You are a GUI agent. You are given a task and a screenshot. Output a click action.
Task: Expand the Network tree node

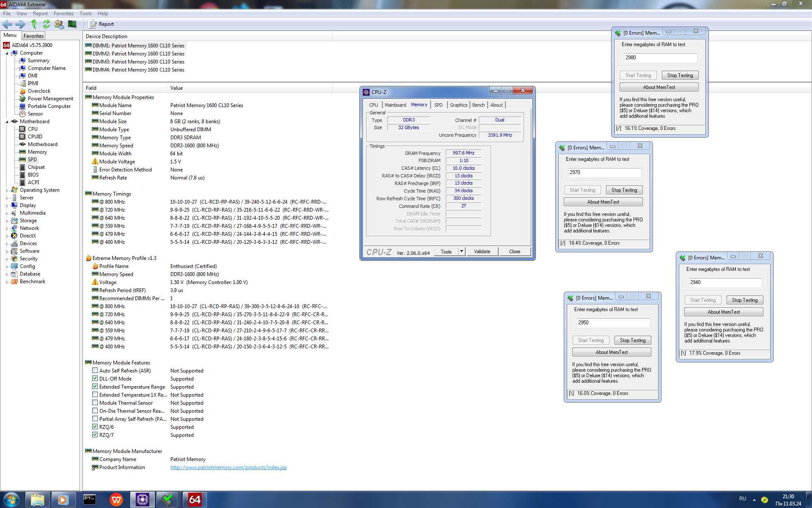(x=7, y=229)
